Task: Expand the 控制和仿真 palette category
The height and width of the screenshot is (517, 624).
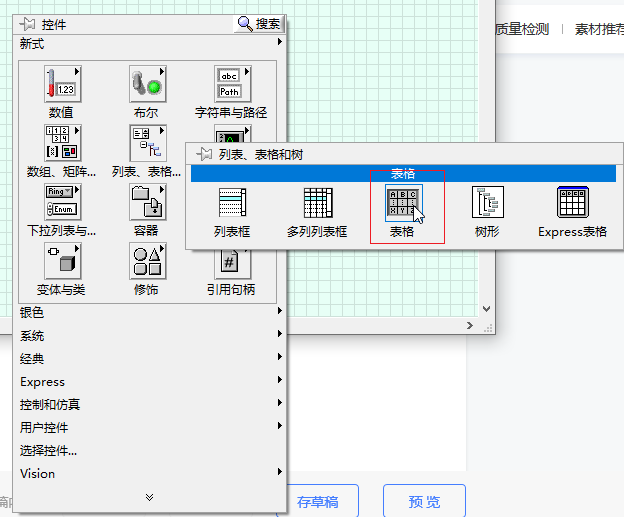Action: click(150, 405)
